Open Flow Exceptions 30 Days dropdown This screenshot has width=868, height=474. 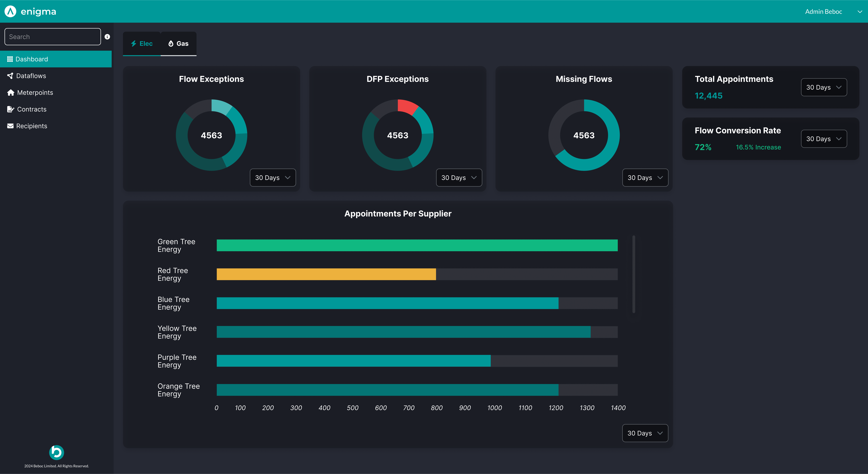coord(273,177)
